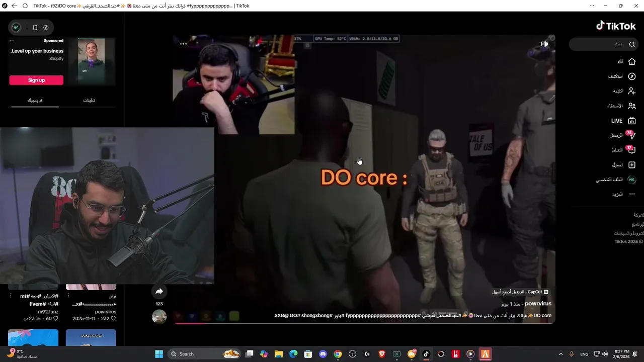Open the m92.fanz video card
The image size is (644, 362).
33,303
